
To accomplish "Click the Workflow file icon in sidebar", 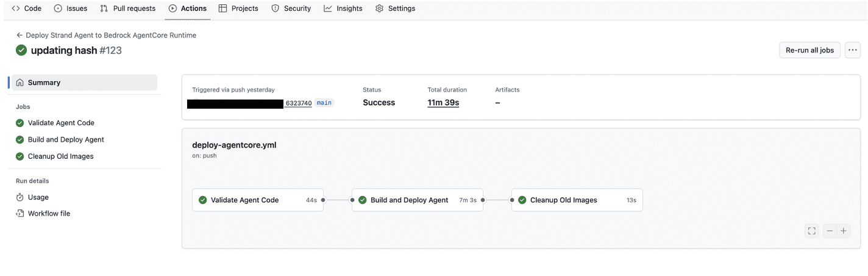I will coord(20,214).
